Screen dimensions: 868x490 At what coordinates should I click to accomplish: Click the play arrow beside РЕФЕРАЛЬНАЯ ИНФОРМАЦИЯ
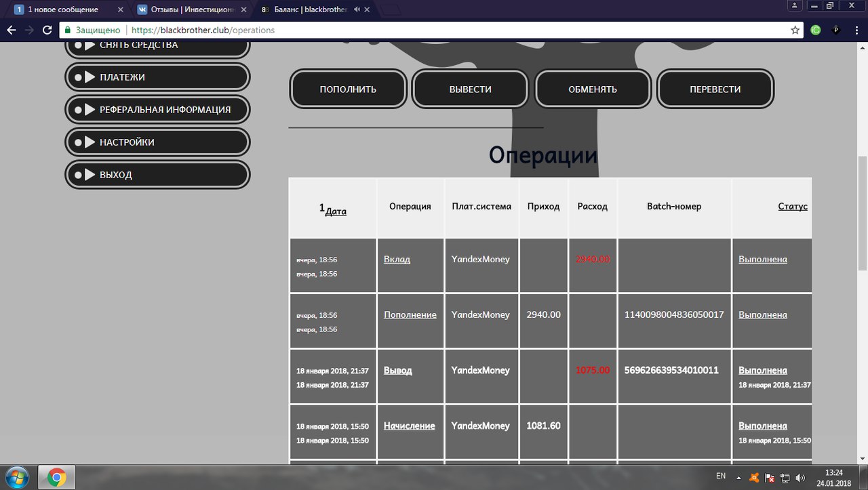(90, 110)
